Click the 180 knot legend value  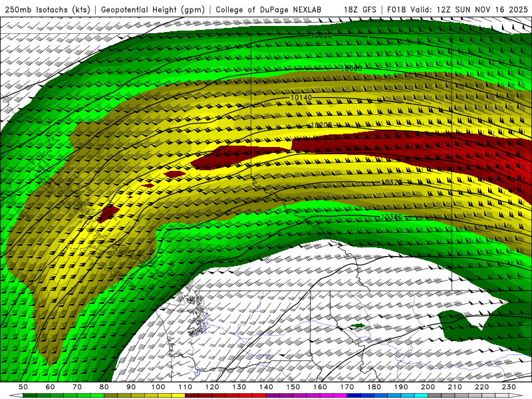click(x=374, y=387)
